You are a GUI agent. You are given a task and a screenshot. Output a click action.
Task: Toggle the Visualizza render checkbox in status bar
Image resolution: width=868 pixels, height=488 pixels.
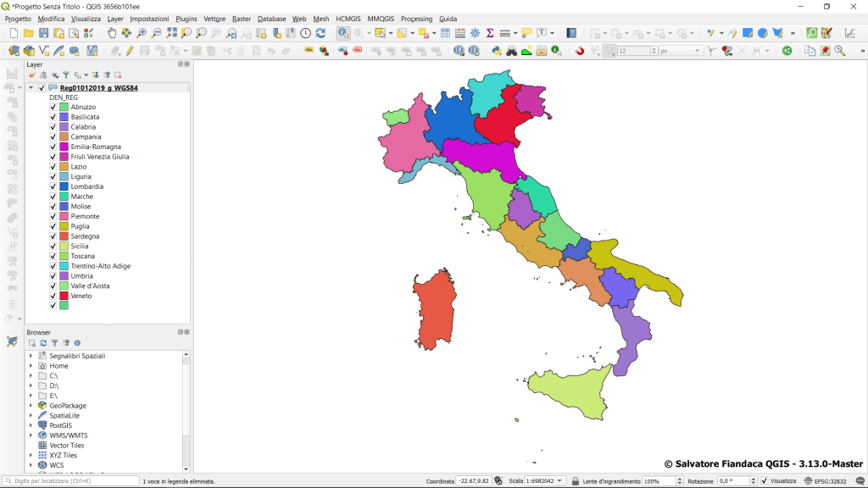[x=764, y=481]
